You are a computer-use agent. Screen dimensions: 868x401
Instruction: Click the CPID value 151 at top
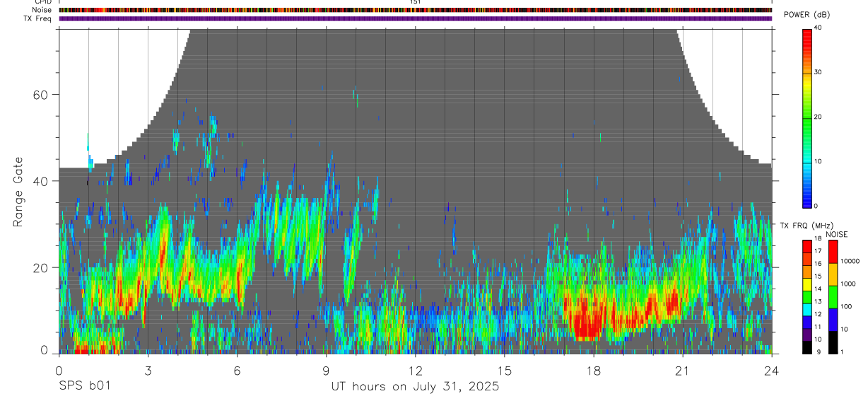(415, 2)
